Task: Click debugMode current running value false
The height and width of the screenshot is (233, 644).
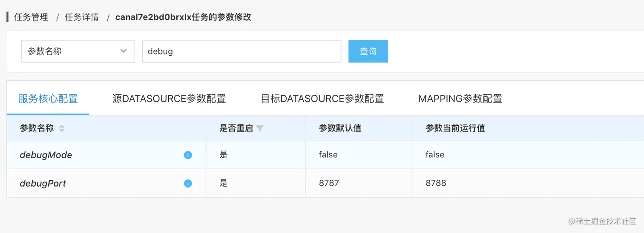Action: point(435,155)
